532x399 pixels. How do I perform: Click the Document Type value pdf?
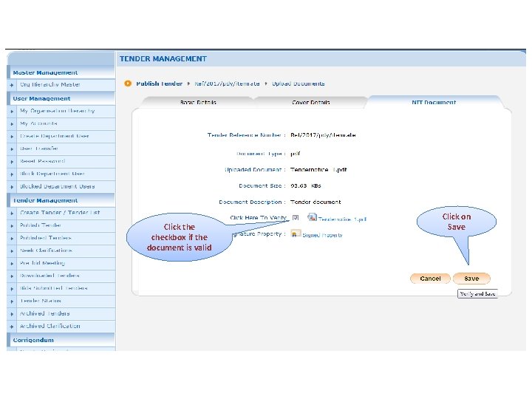295,154
